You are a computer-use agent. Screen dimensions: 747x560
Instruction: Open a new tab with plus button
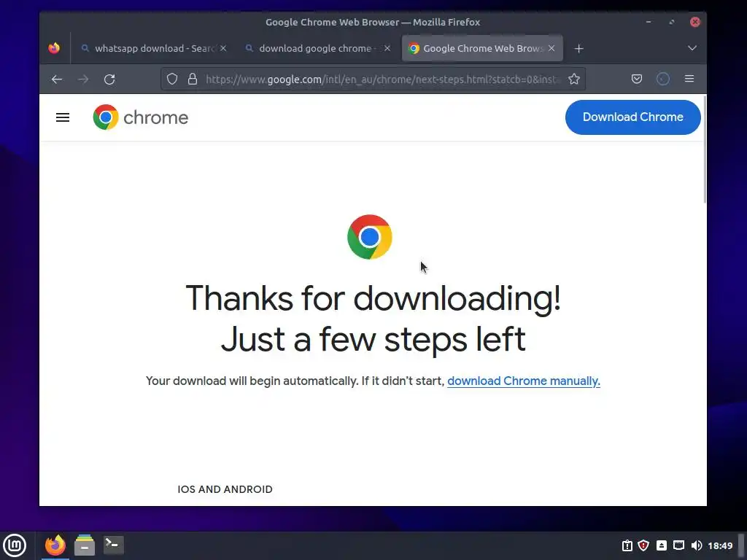point(578,49)
